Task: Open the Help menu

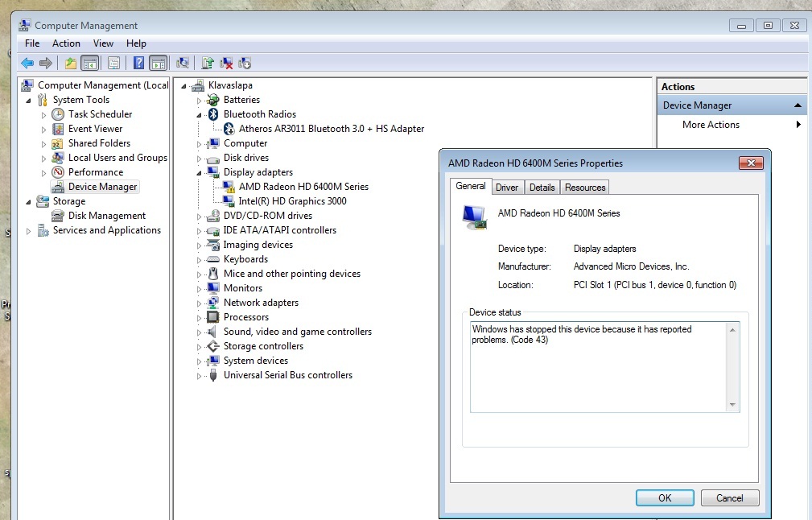Action: 136,43
